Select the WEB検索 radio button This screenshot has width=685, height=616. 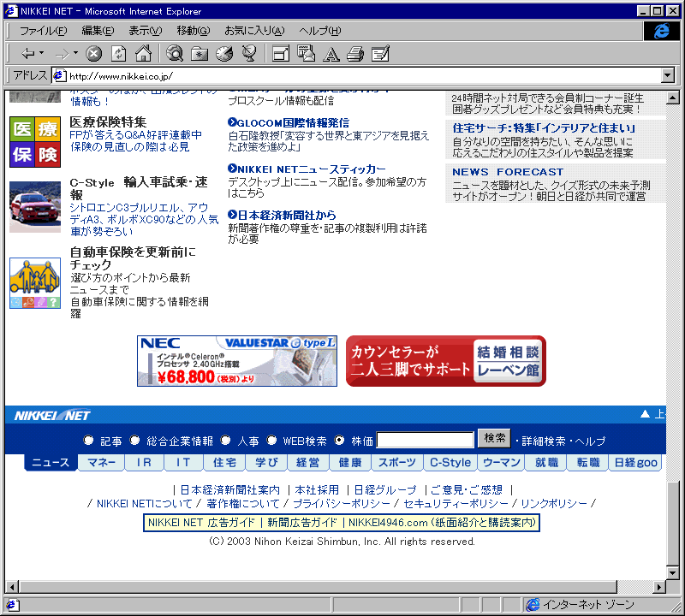click(x=271, y=440)
